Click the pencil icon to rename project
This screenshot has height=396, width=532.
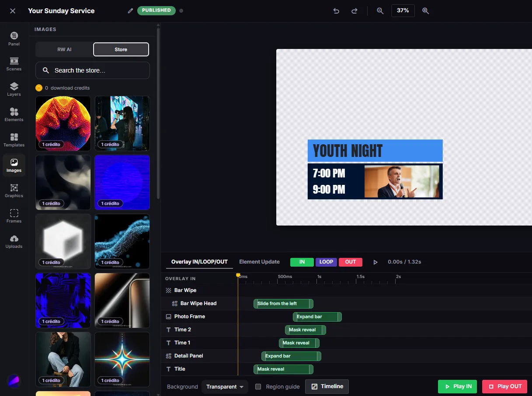tap(130, 11)
